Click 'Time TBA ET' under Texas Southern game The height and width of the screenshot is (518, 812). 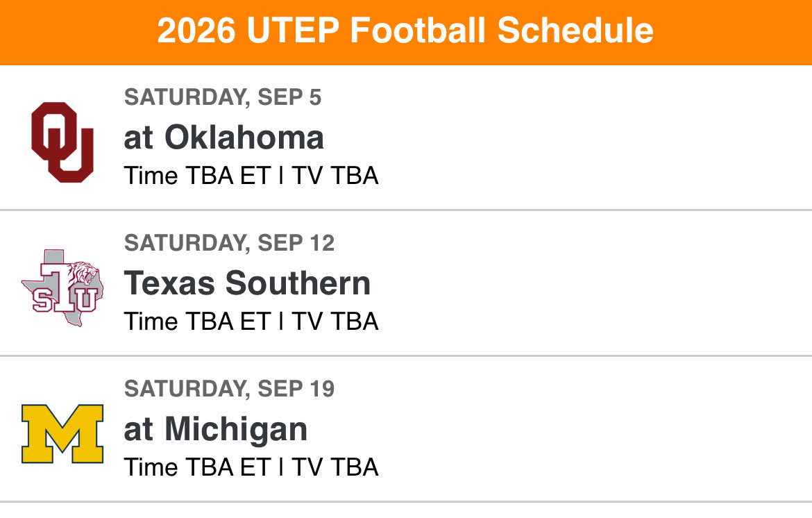[x=196, y=321]
